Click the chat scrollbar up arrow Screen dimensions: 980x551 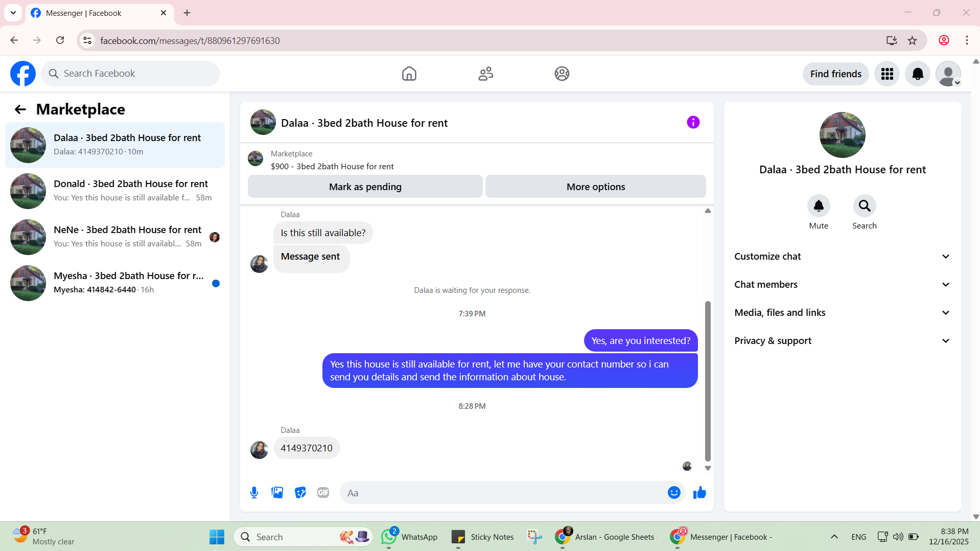708,211
